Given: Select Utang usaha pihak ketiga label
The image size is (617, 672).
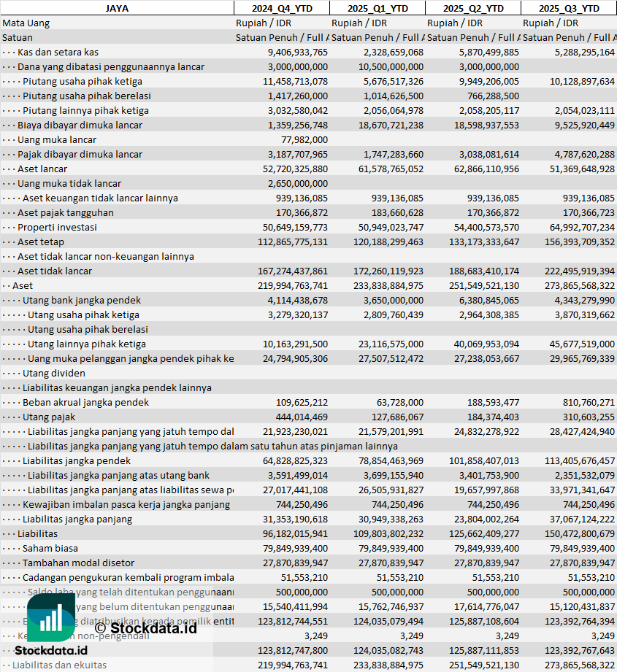Looking at the screenshot, I should [x=84, y=314].
